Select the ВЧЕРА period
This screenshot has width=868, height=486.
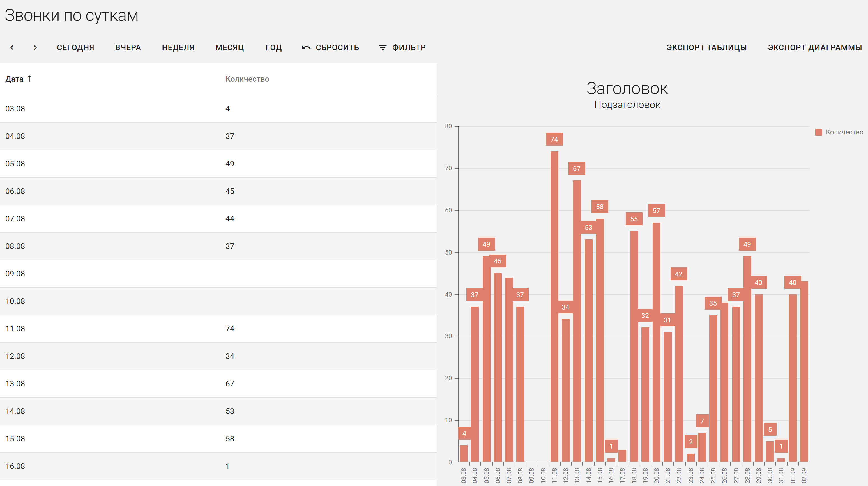128,47
